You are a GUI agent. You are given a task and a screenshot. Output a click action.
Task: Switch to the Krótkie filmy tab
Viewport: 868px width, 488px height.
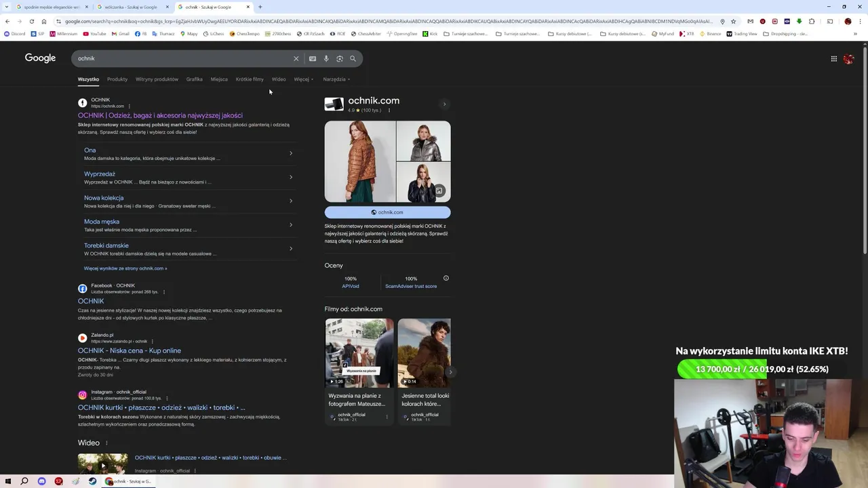(250, 79)
